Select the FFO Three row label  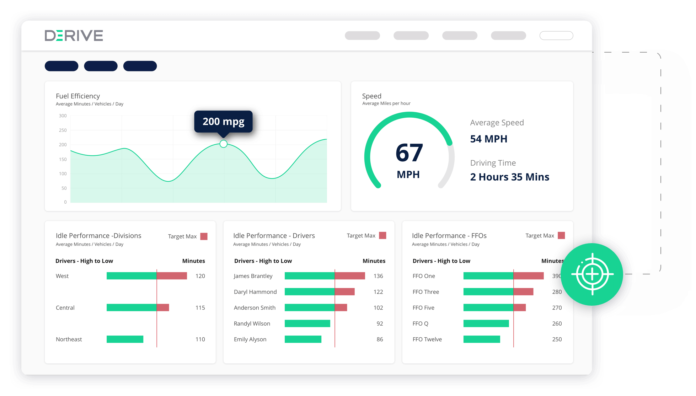pyautogui.click(x=426, y=292)
